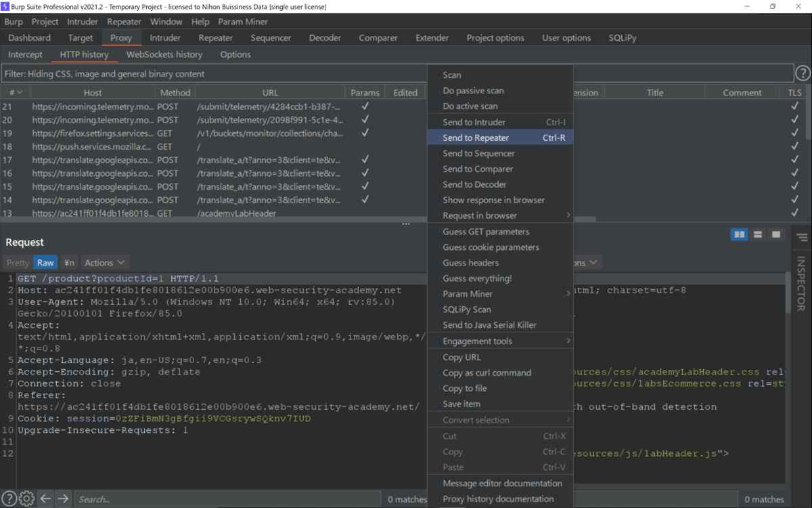
Task: Switch to the Repeater tab
Action: [216, 38]
